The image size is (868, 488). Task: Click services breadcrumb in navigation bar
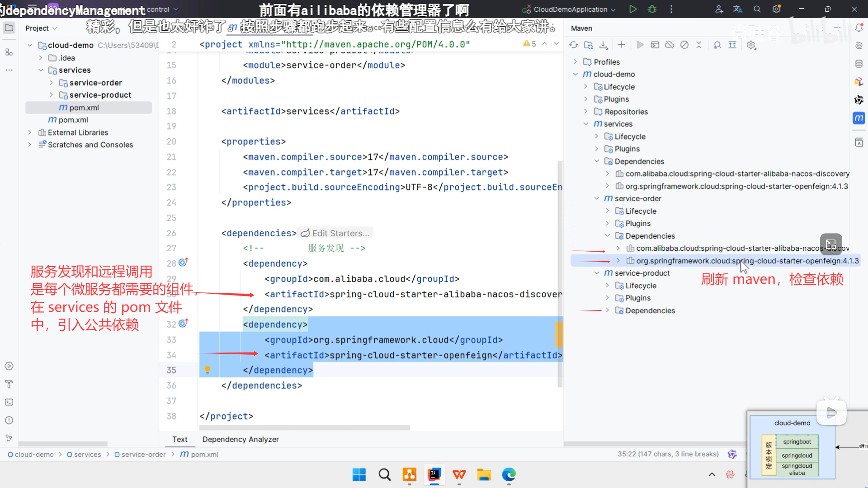click(87, 455)
